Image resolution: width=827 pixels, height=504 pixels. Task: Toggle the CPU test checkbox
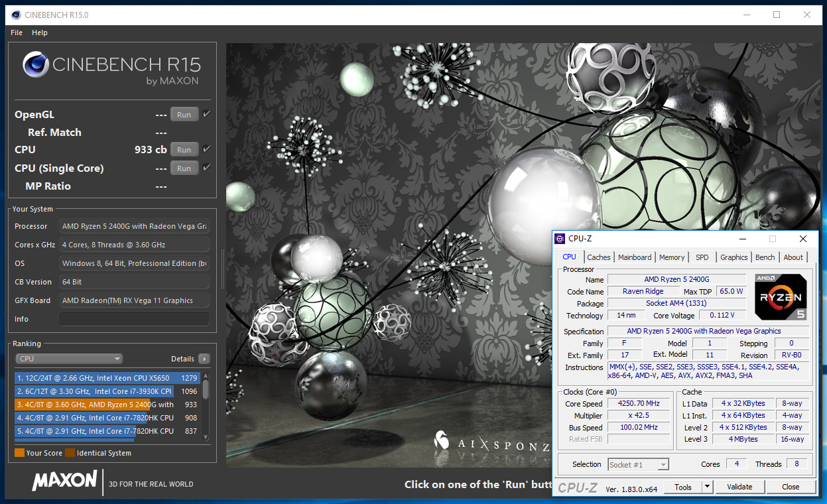(206, 149)
